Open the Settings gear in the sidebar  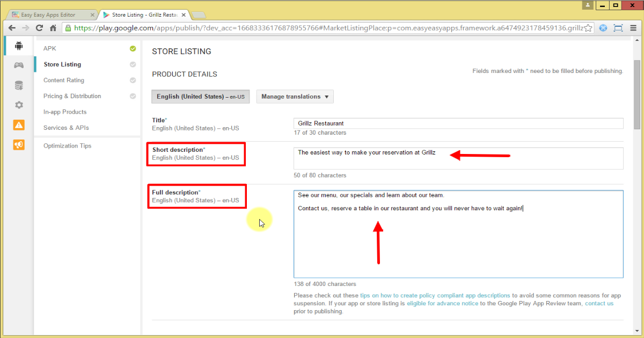[x=19, y=105]
